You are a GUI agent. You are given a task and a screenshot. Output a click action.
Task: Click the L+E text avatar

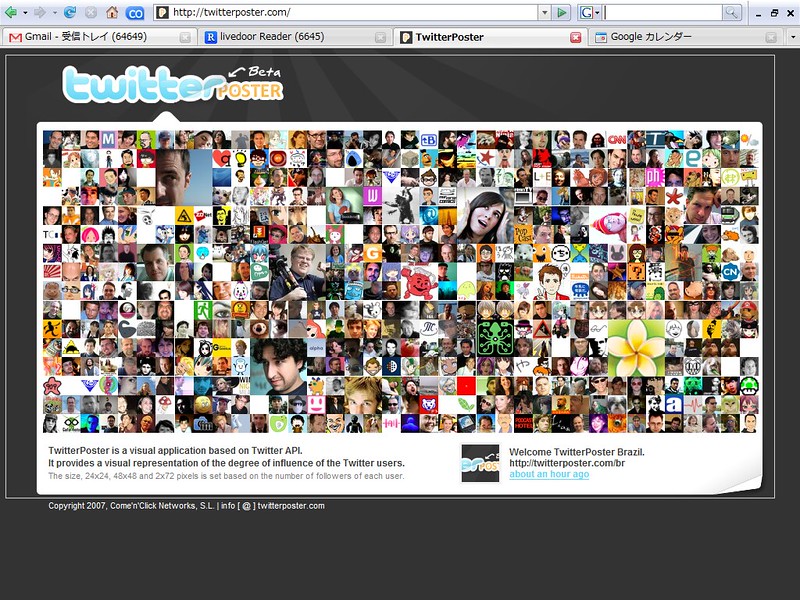click(542, 177)
